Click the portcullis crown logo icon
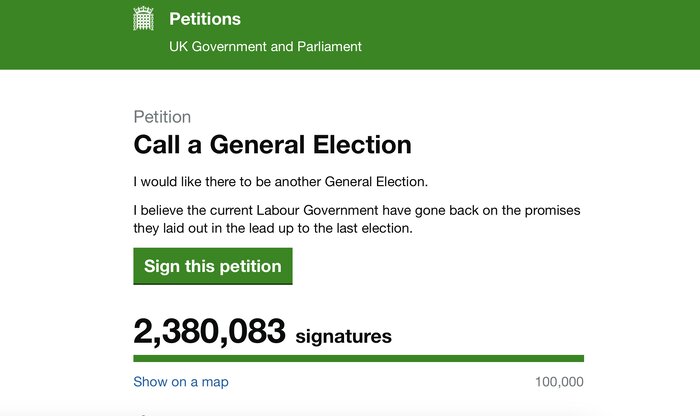Viewport: 700px width, 416px height. [x=144, y=19]
